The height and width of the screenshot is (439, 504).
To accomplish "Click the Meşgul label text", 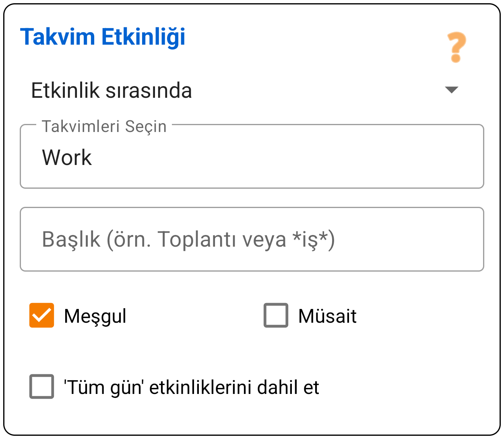I will (95, 316).
